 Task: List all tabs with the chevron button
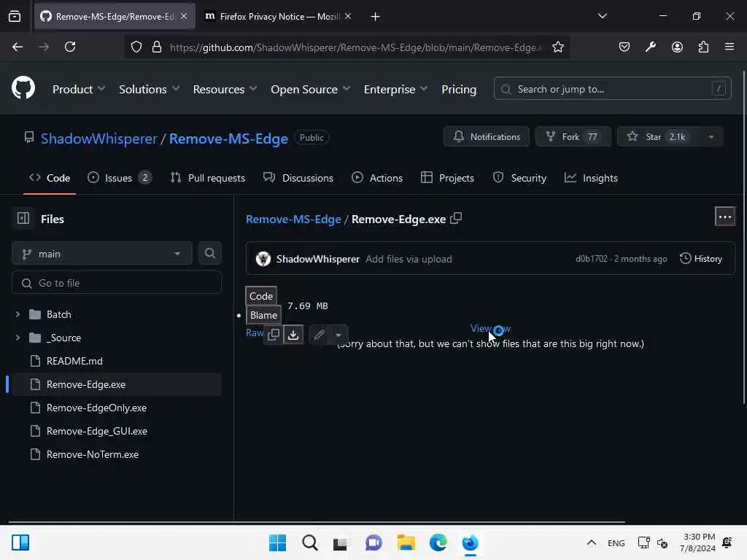click(x=602, y=16)
